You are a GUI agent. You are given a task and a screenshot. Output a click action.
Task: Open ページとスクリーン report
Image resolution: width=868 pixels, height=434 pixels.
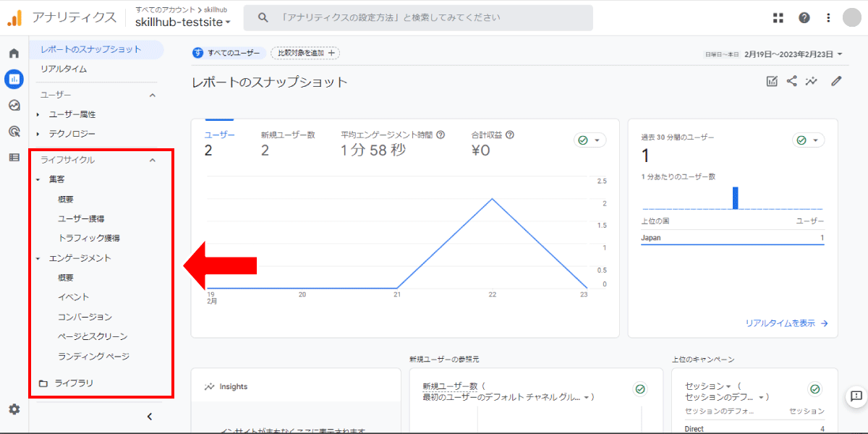coord(93,336)
